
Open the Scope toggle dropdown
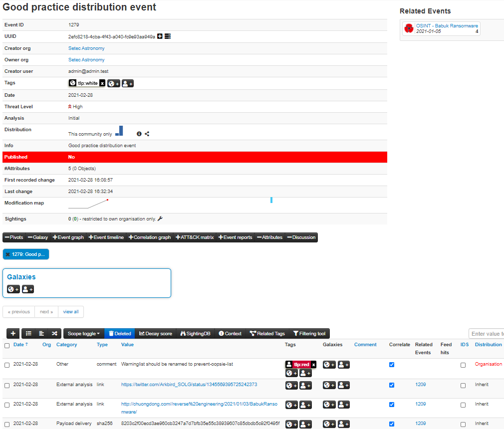click(83, 334)
